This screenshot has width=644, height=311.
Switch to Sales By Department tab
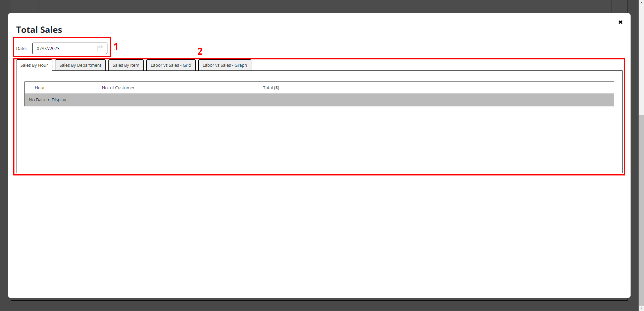tap(80, 65)
